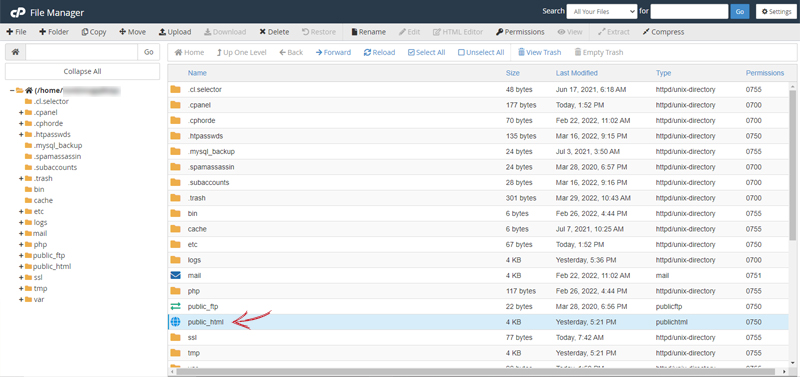Click Unselect All checkbox button

point(481,52)
